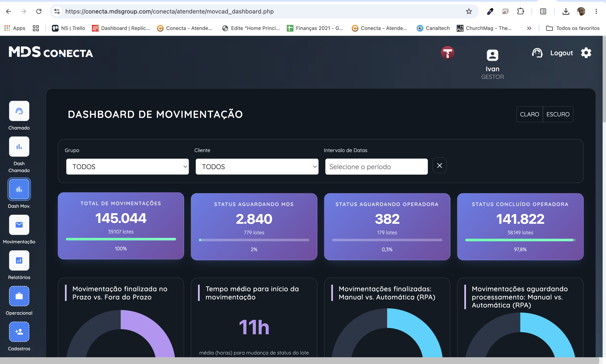Click the browser address bar URL
The height and width of the screenshot is (364, 606).
coord(170,11)
